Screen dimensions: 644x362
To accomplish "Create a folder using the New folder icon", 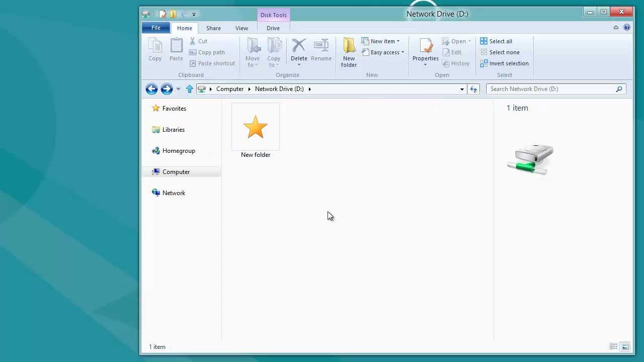I will click(349, 50).
